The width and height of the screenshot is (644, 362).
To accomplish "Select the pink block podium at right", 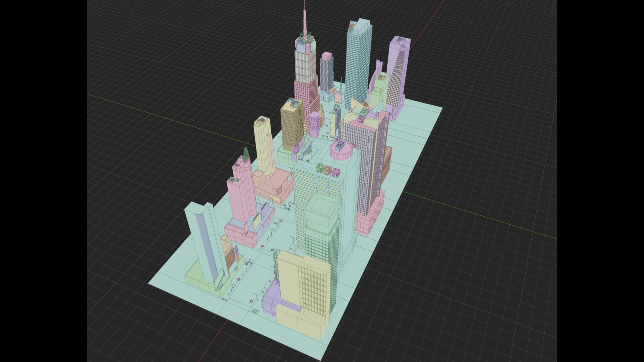I will point(367,221).
